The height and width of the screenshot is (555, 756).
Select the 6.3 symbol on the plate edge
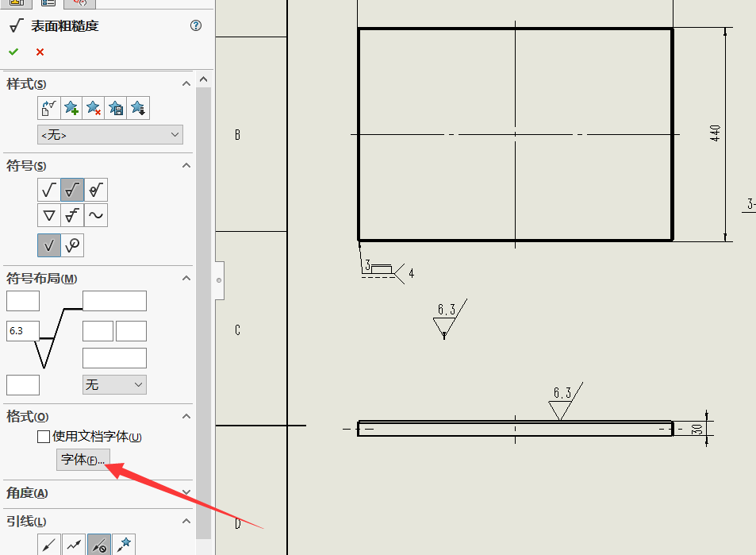point(566,402)
